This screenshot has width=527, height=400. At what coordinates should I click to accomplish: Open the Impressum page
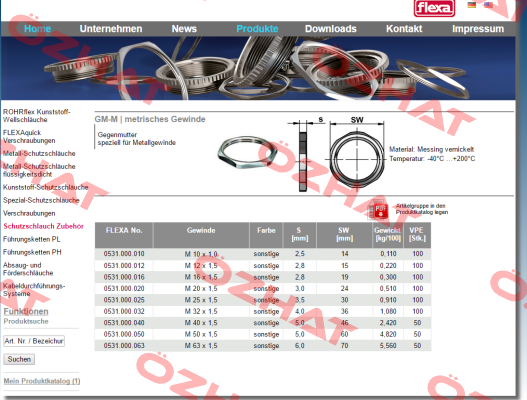tap(478, 29)
